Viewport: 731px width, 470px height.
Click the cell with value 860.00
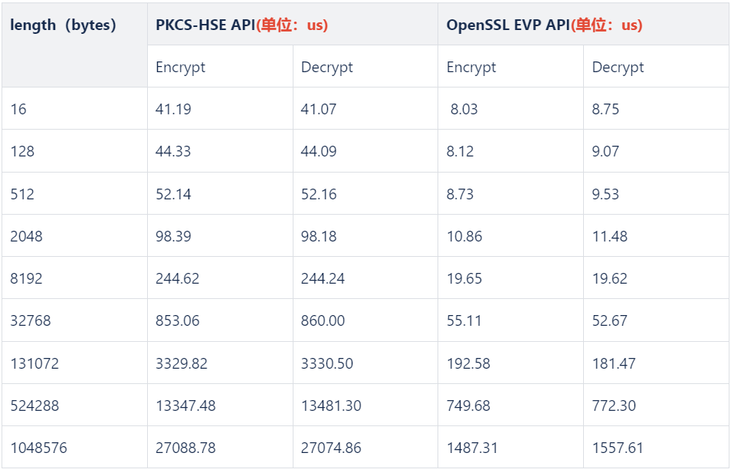[366, 320]
